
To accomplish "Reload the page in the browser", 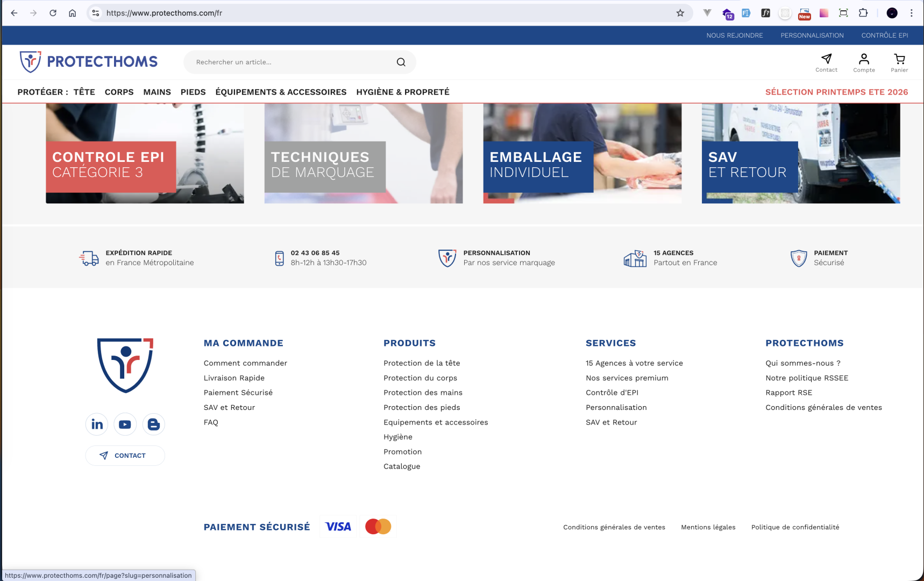I will click(53, 13).
